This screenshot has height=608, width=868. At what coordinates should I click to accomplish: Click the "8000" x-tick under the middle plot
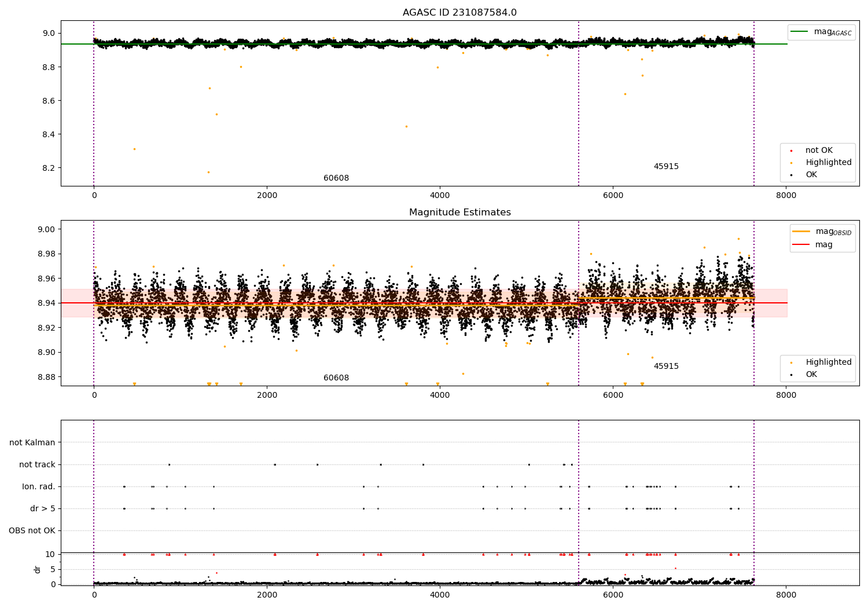click(786, 395)
